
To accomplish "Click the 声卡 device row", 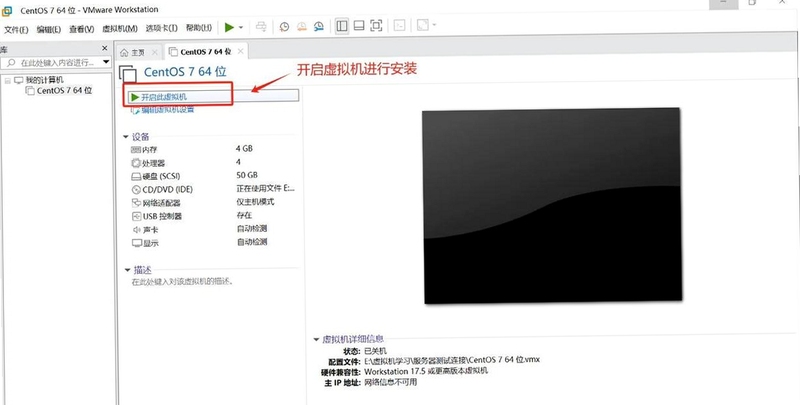I will tap(214, 230).
